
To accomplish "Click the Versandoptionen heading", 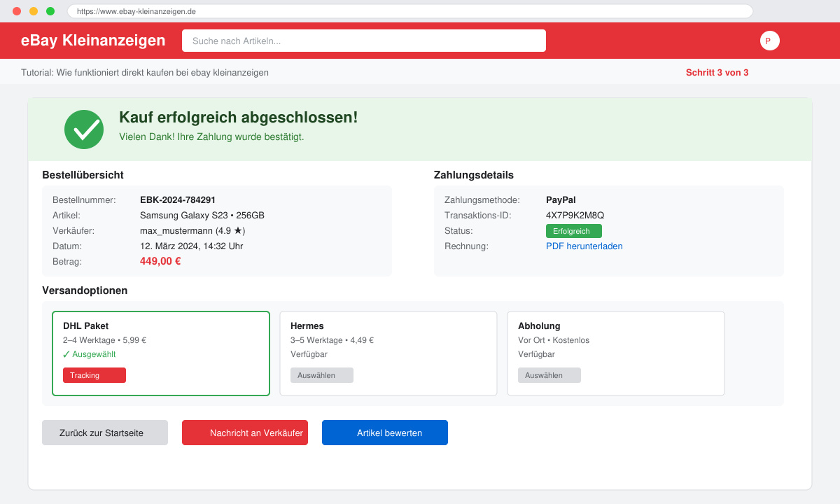I will tap(85, 290).
